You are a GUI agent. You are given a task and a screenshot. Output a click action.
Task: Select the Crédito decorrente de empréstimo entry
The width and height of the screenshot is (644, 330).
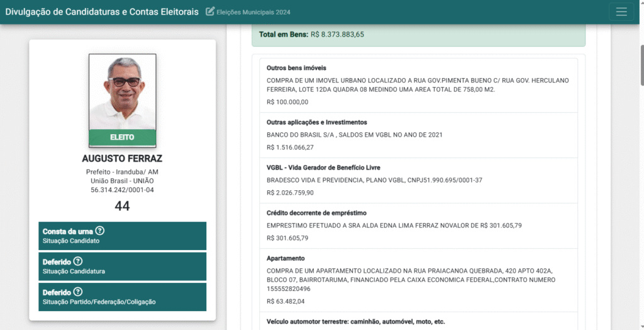click(x=418, y=225)
